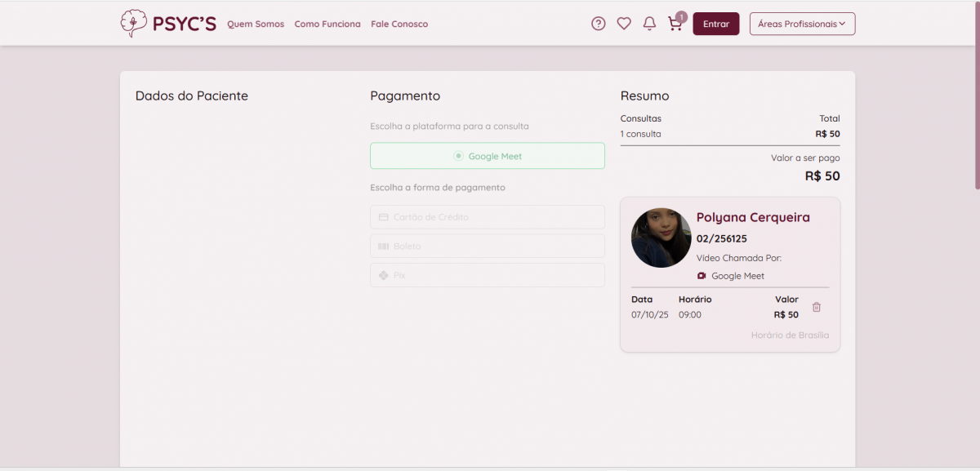Open notifications bell icon
980x471 pixels.
[x=649, y=24]
